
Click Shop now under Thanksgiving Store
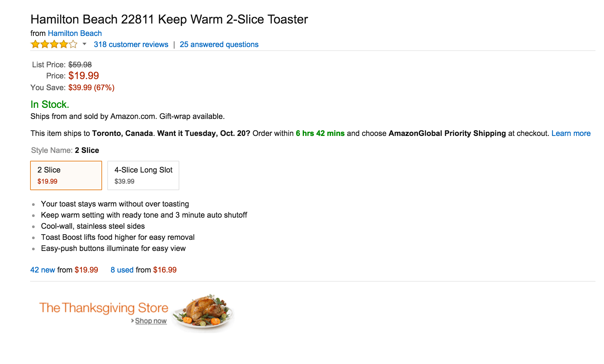(x=151, y=321)
